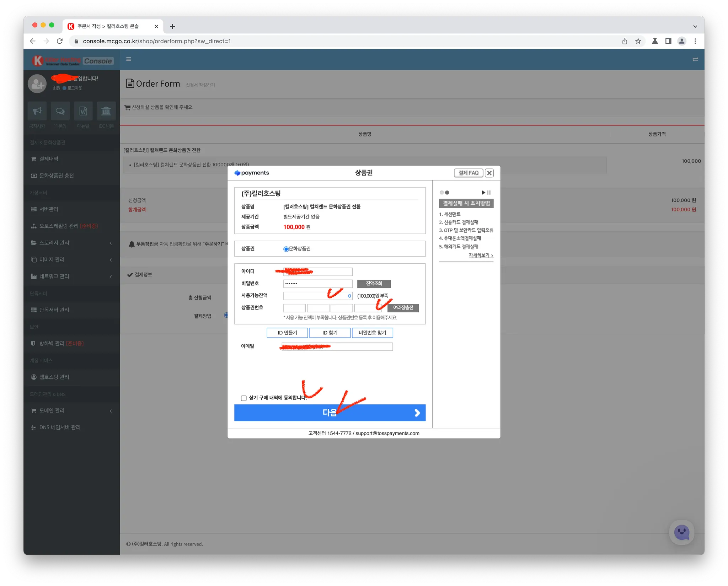Viewport: 728px width, 586px height.
Task: Select the 문화상품권 radio button
Action: click(x=286, y=249)
